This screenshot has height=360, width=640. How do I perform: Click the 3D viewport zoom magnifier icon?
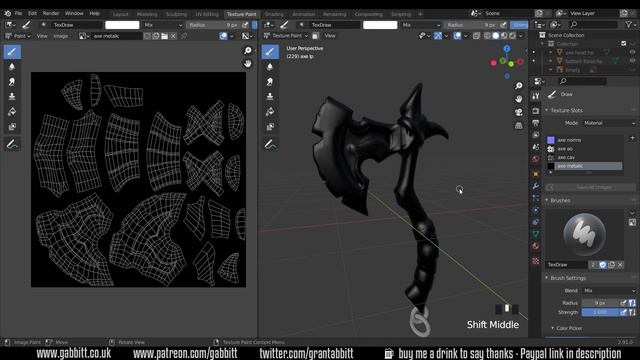point(518,86)
